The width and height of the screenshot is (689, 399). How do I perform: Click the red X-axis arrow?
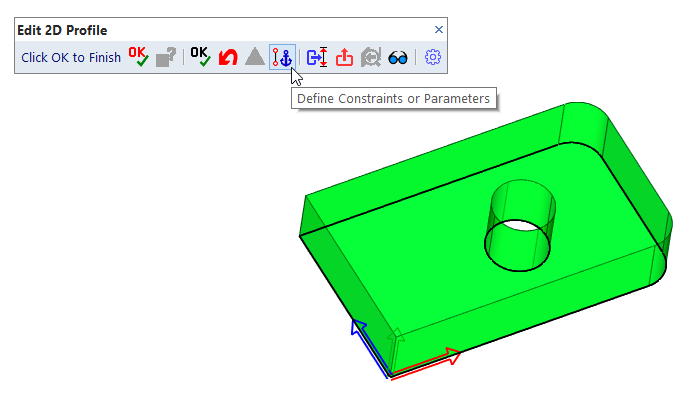(x=426, y=363)
